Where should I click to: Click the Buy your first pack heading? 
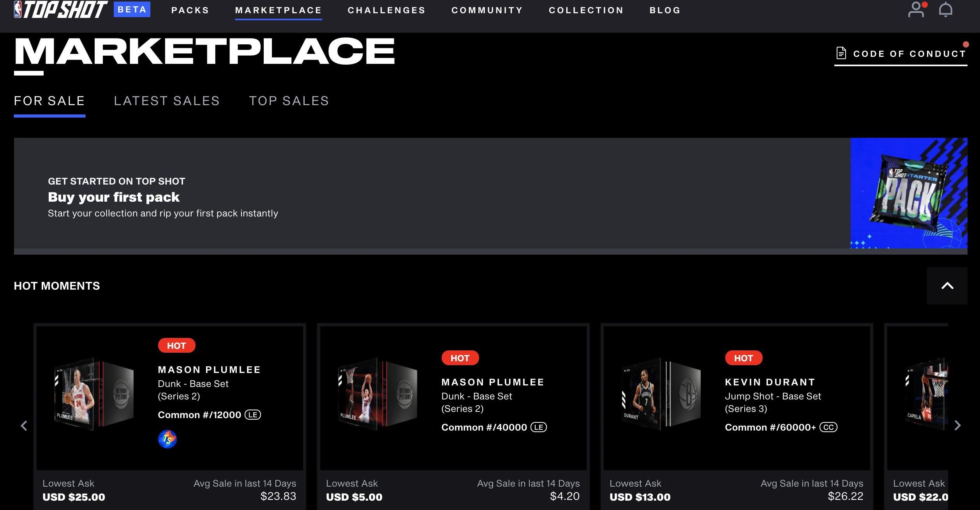[x=114, y=197]
